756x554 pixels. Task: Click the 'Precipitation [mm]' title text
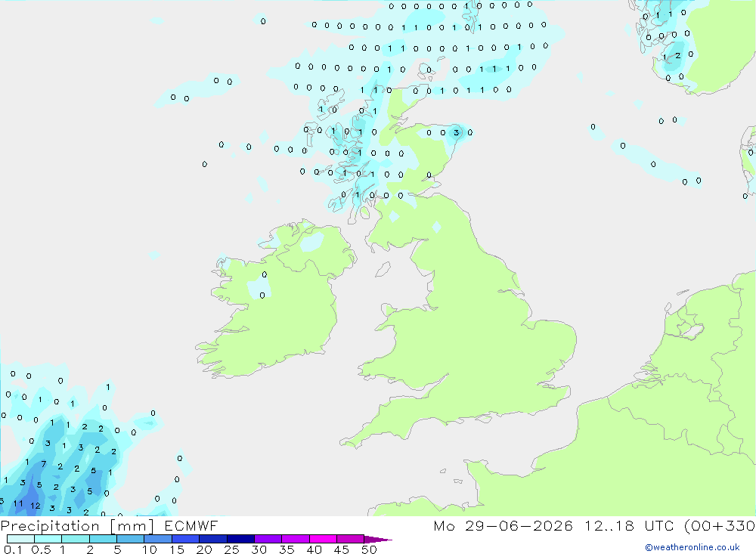pyautogui.click(x=77, y=526)
